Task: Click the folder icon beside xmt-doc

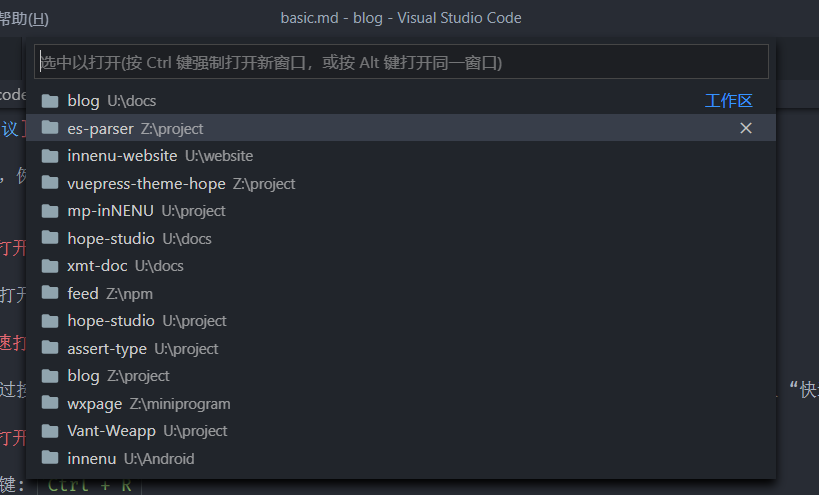Action: [50, 266]
